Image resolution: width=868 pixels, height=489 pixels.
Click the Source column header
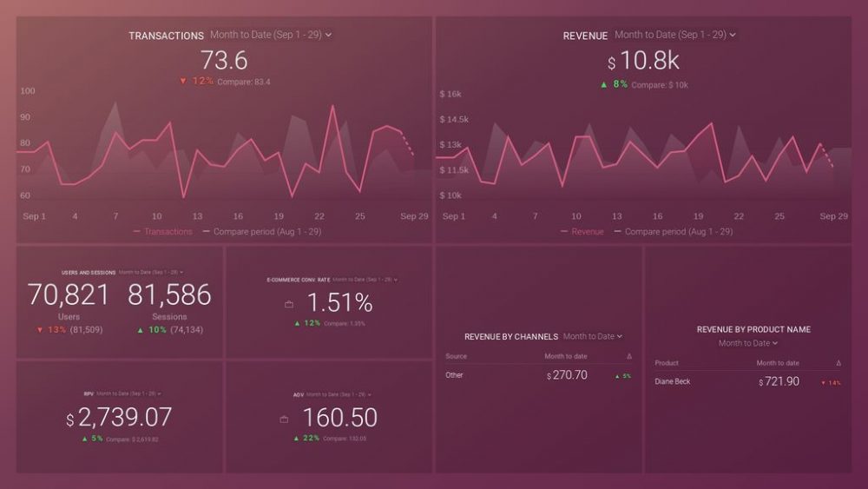click(456, 357)
